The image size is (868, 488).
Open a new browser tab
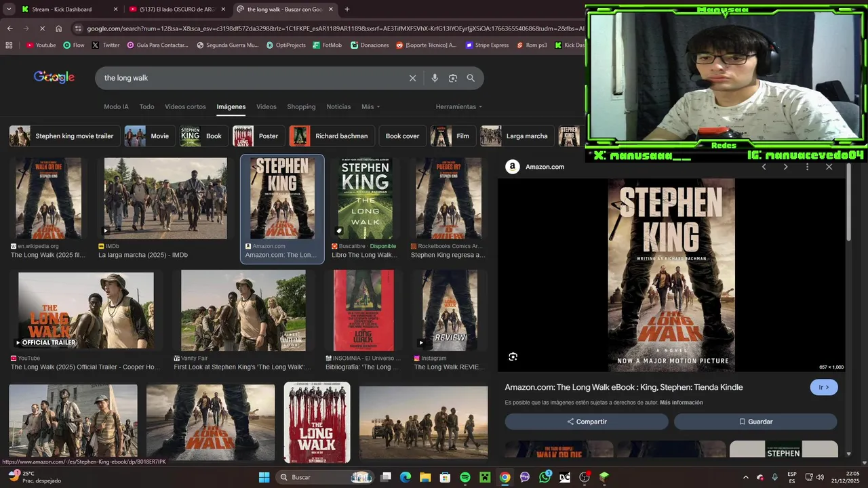click(347, 9)
